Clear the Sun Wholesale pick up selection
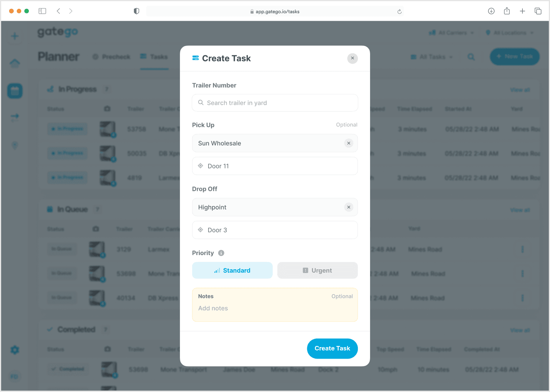This screenshot has height=392, width=550. coord(349,143)
